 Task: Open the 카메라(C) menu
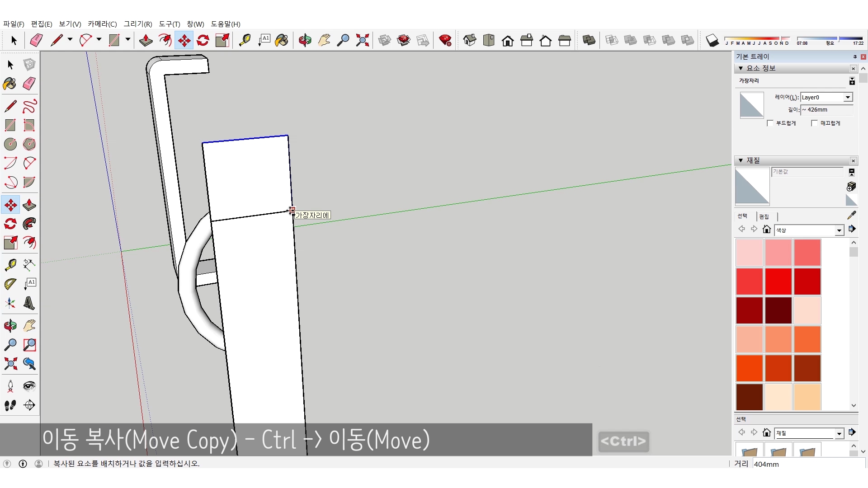102,24
